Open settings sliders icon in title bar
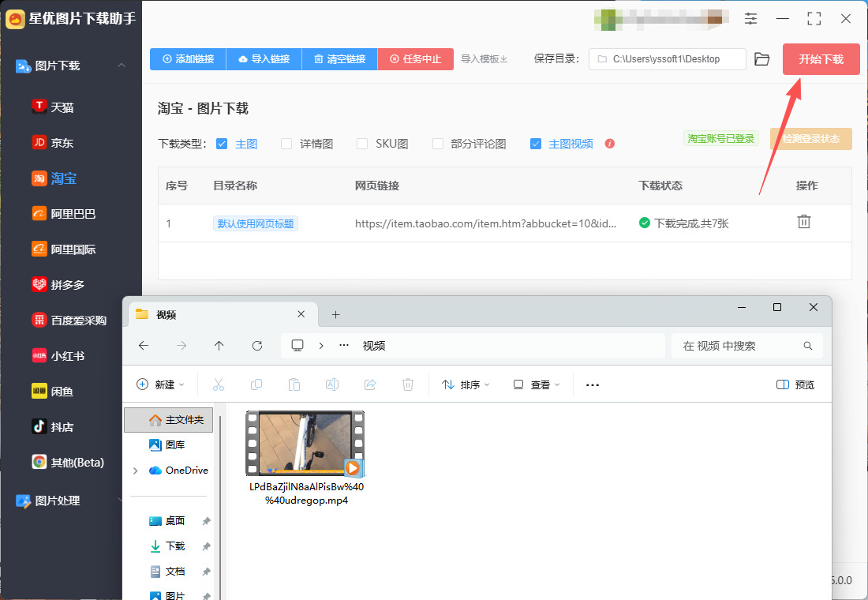868x600 pixels. click(x=750, y=18)
